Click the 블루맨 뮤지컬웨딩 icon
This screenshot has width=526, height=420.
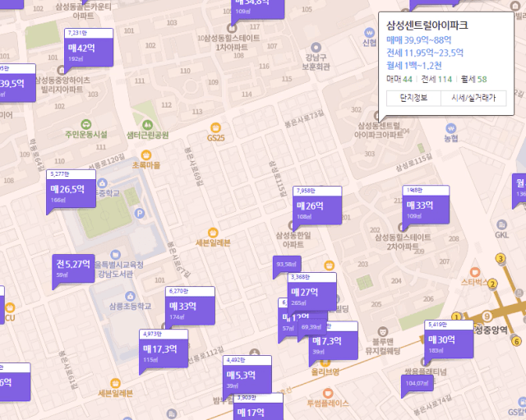coord(382,332)
